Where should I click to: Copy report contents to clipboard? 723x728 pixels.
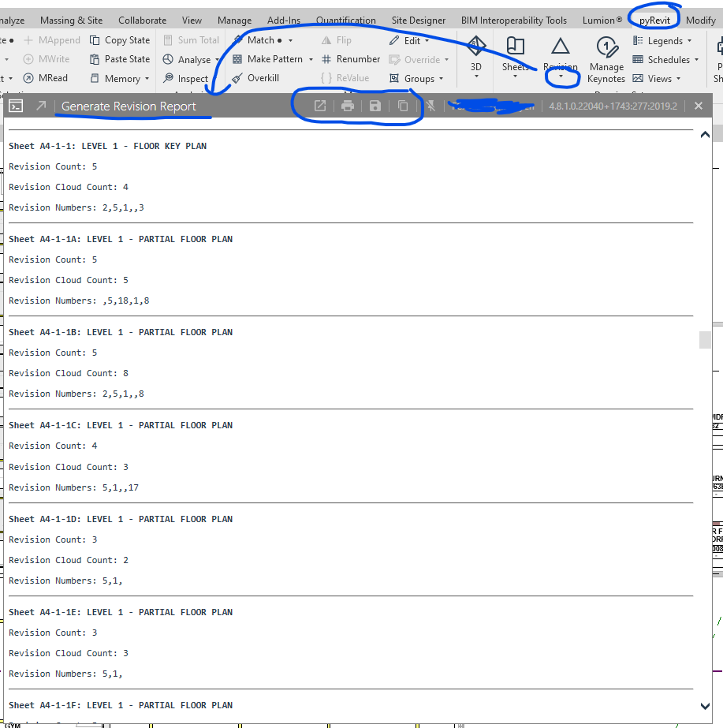click(401, 105)
